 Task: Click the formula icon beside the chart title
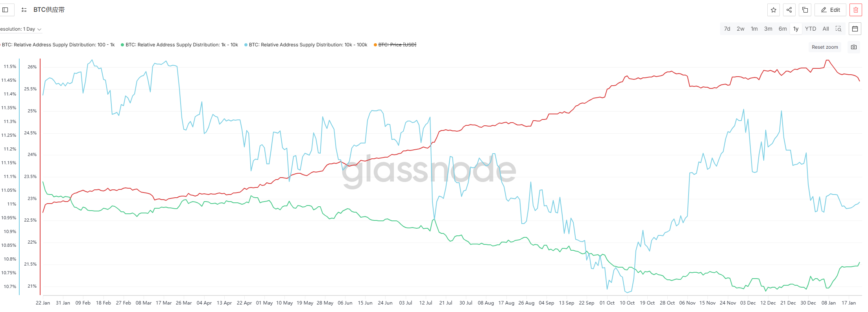click(x=24, y=10)
